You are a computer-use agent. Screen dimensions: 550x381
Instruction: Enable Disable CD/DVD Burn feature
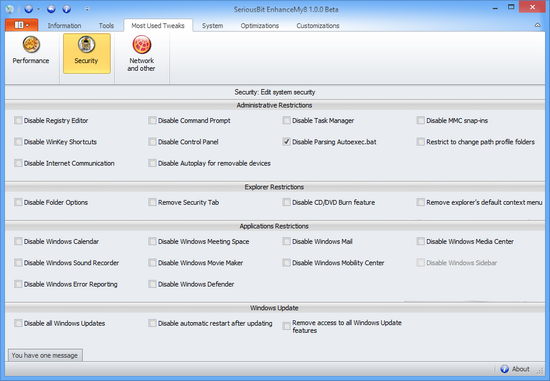coord(287,202)
